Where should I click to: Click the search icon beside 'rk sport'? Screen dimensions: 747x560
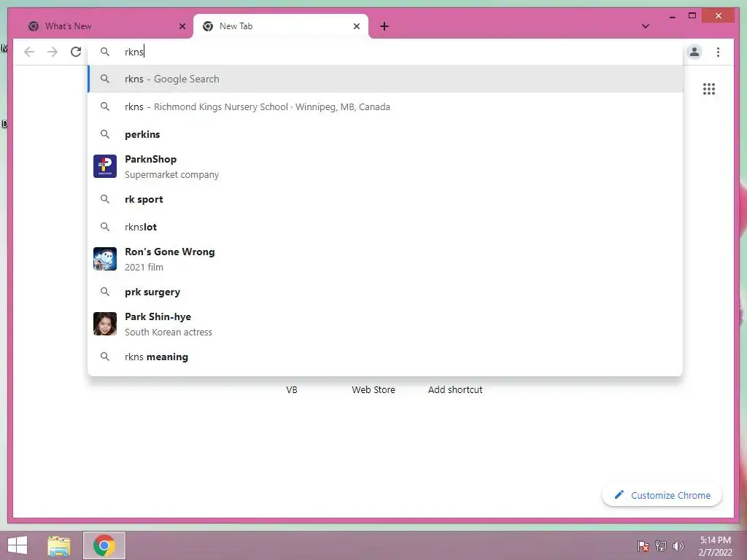(105, 199)
